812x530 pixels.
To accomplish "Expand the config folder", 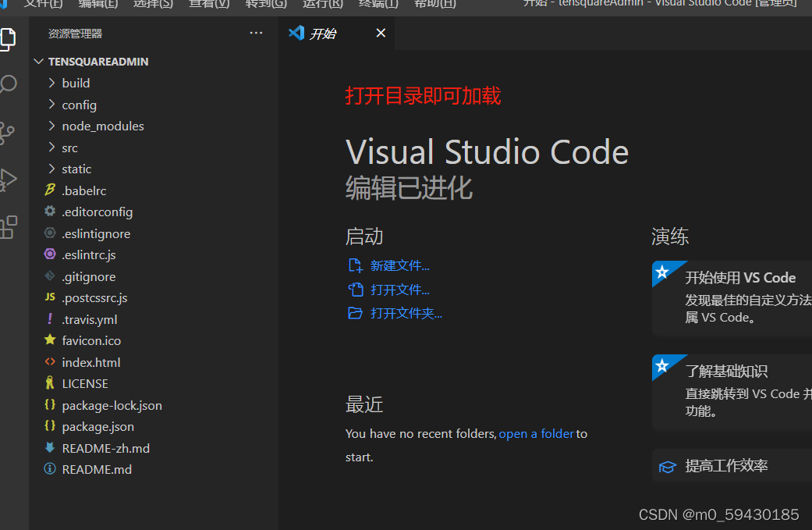I will (x=51, y=104).
